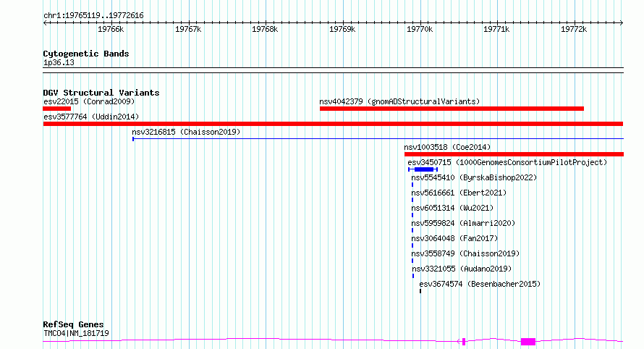Click the chr1:19765119..19772616 coordinate label
The height and width of the screenshot is (349, 644).
point(93,16)
